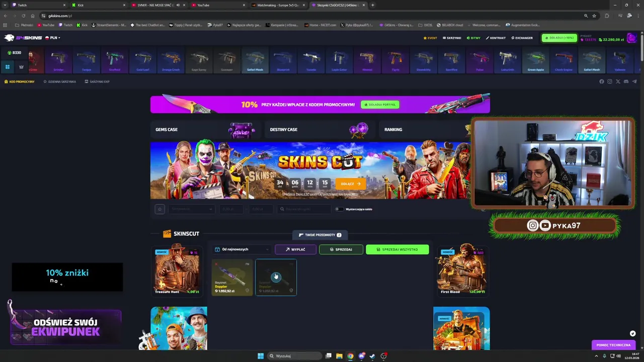Click the POMOC TECHNICZNA support button
The image size is (644, 362).
click(x=613, y=345)
